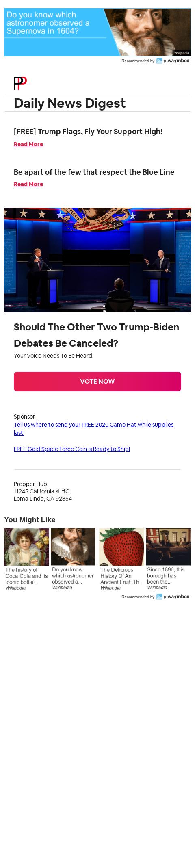
Task: Click the red PP logo icon
Action: point(20,83)
